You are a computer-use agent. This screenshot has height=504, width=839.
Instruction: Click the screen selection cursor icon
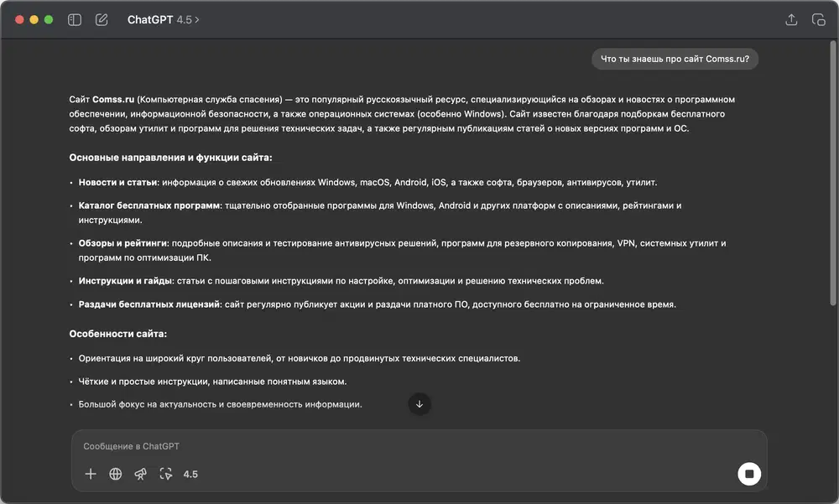(x=166, y=474)
